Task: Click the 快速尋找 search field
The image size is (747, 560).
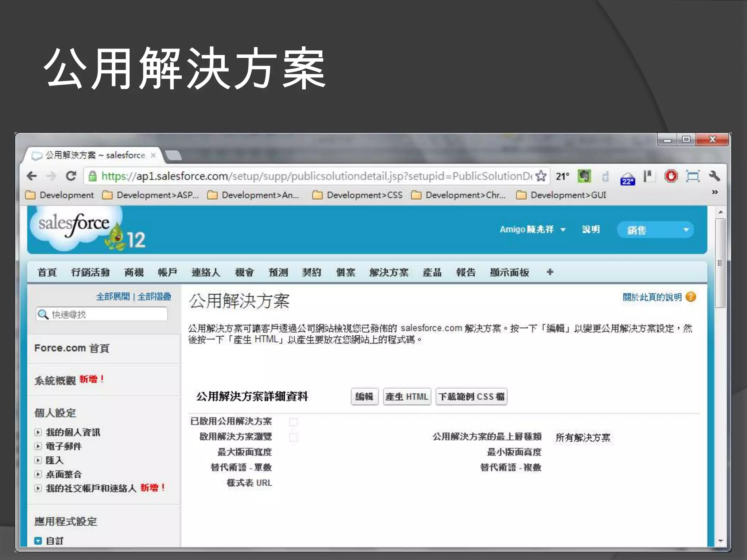Action: tap(102, 314)
